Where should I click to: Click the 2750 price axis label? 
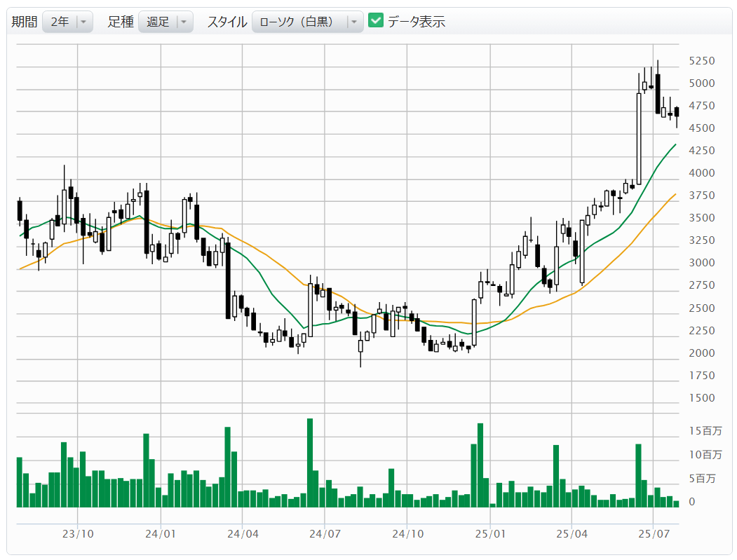(x=702, y=285)
